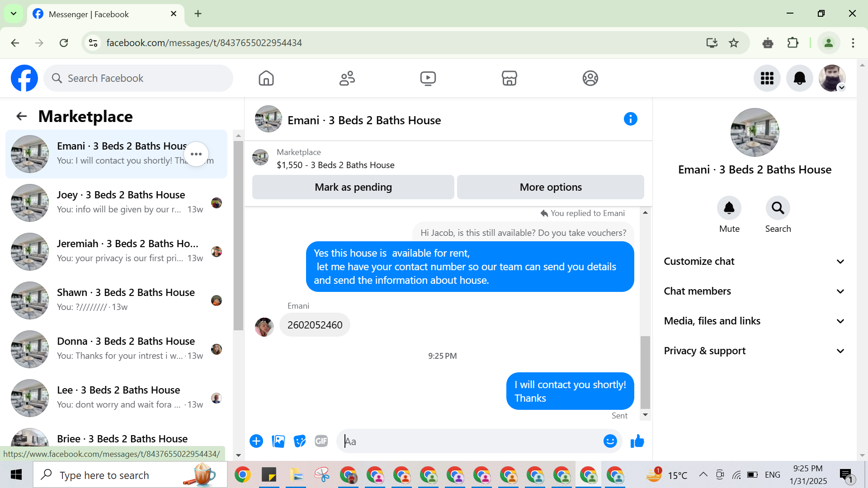868x488 pixels.
Task: Open Facebook notifications bell
Action: point(800,78)
